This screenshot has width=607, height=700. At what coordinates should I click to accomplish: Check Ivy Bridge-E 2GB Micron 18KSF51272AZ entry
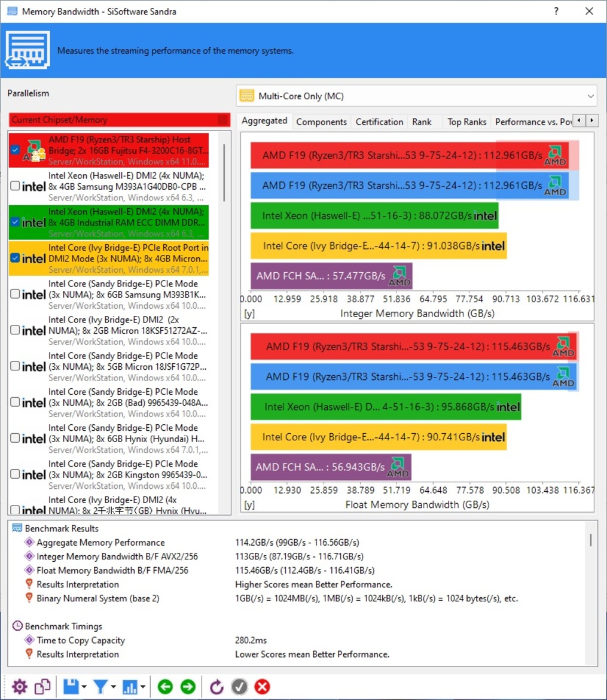[x=15, y=330]
